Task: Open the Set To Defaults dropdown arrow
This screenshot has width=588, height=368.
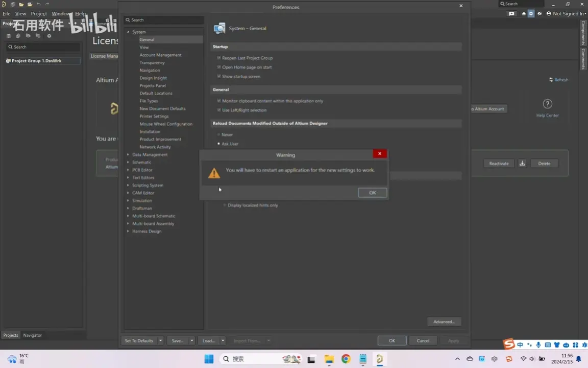Action: tap(160, 340)
